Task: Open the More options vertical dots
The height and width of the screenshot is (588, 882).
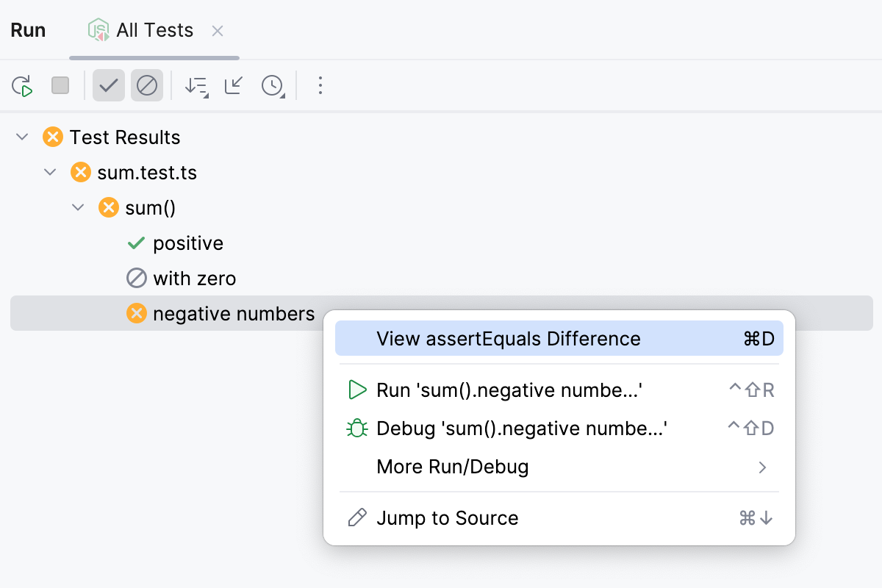Action: tap(320, 86)
